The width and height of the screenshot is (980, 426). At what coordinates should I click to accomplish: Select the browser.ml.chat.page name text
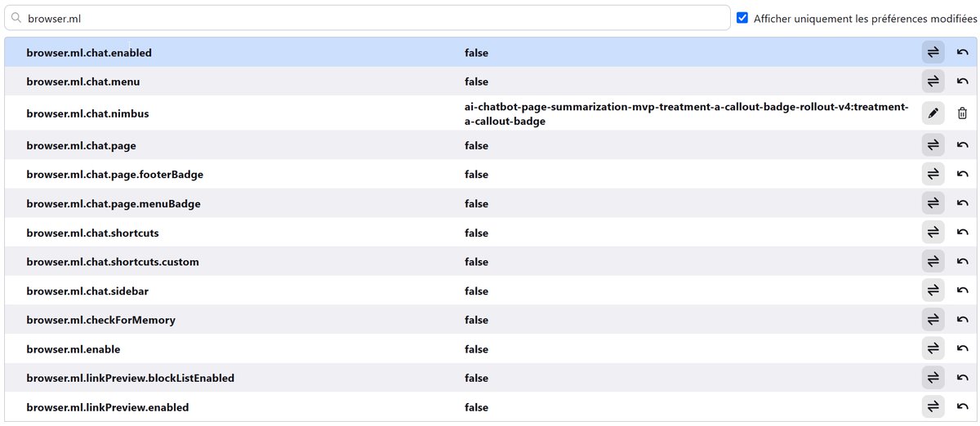coord(81,145)
